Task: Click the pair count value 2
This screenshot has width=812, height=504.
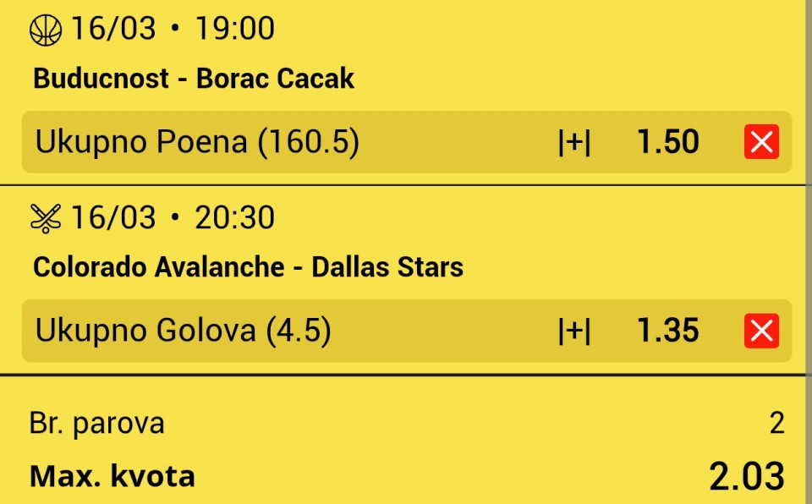Action: click(x=776, y=424)
